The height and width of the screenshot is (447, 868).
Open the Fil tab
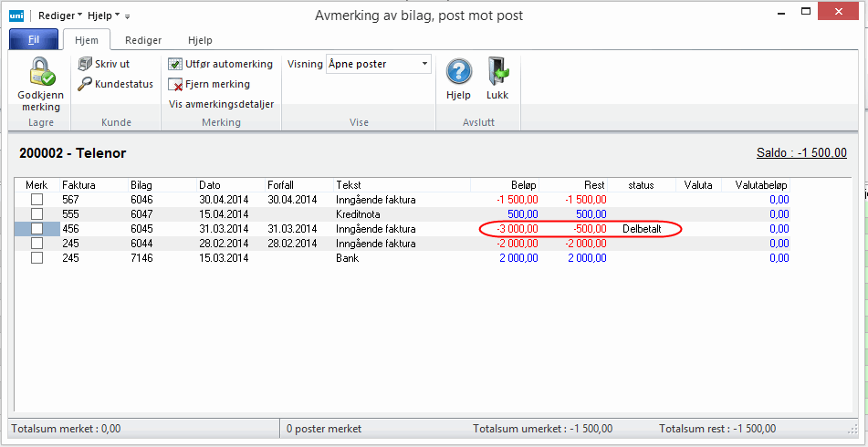(33, 40)
